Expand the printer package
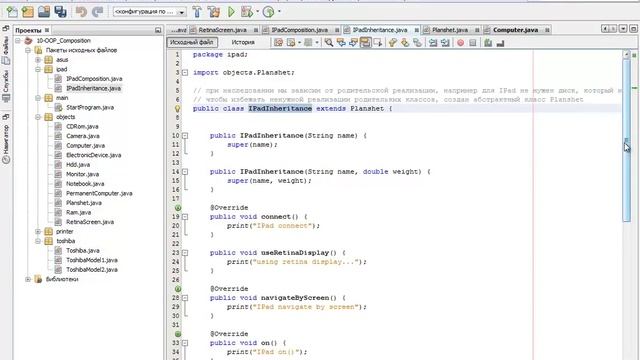 [x=38, y=232]
